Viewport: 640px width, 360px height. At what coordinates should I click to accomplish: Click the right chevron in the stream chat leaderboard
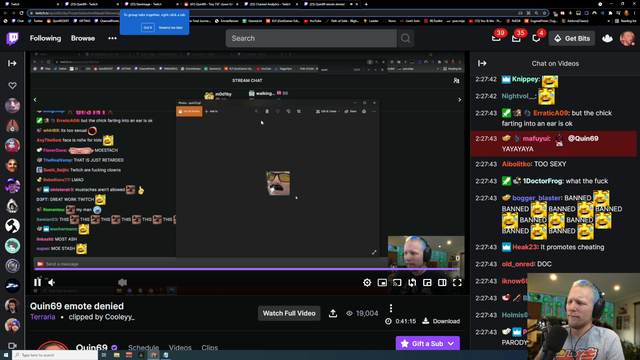coord(460,100)
